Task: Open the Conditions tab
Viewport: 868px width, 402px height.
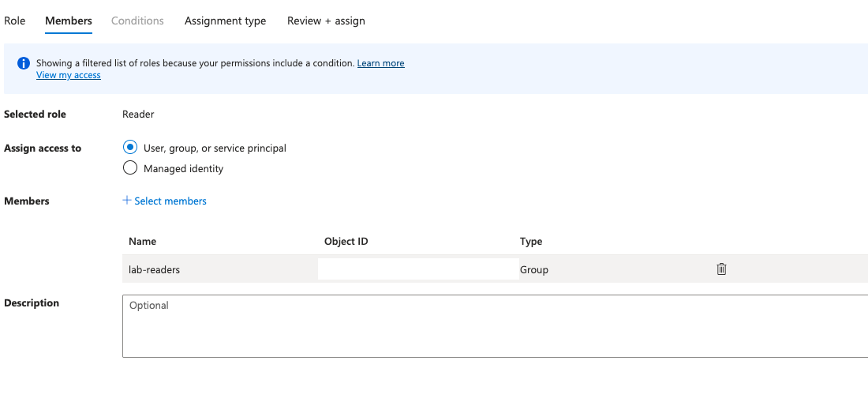Action: pos(137,21)
